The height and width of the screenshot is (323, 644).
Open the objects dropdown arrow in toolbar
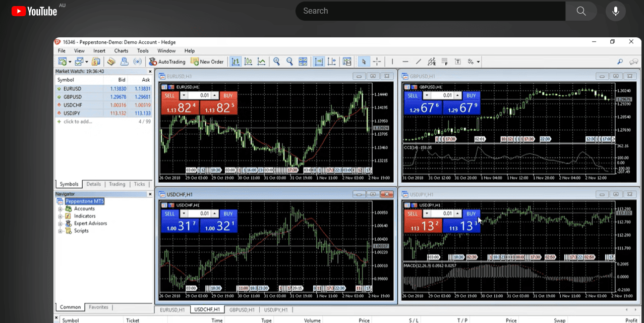point(478,62)
